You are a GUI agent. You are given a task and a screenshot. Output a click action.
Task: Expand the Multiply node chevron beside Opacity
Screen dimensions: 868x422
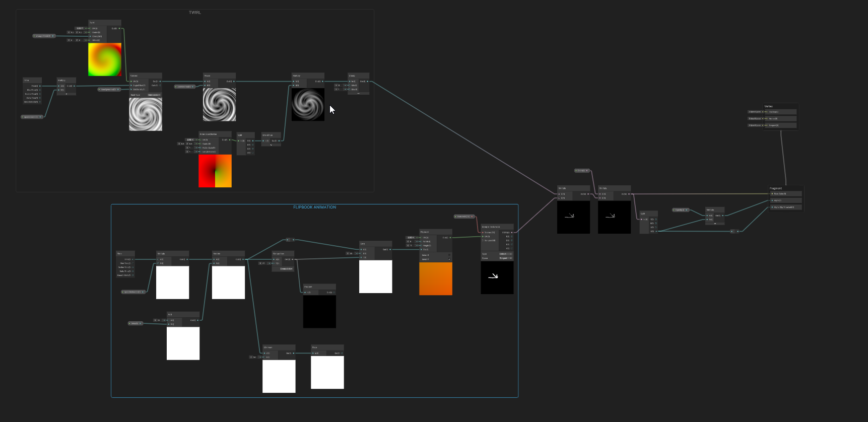coord(715,223)
